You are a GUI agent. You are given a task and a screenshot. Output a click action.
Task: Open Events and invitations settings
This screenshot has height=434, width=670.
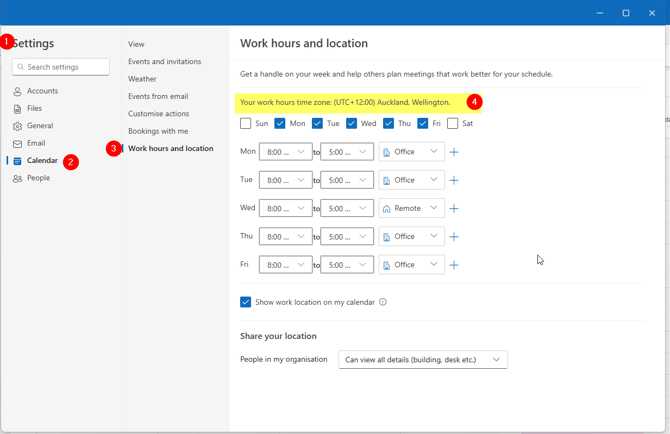click(164, 62)
